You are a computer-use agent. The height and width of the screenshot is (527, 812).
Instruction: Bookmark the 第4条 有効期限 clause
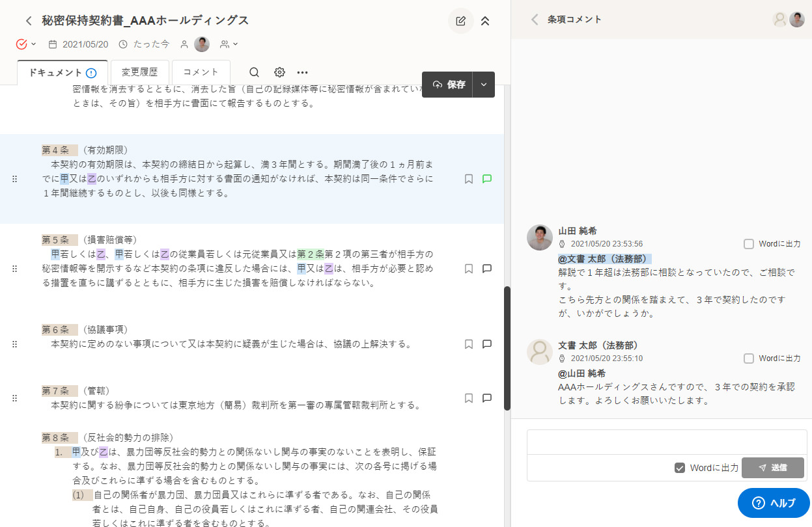coord(468,178)
